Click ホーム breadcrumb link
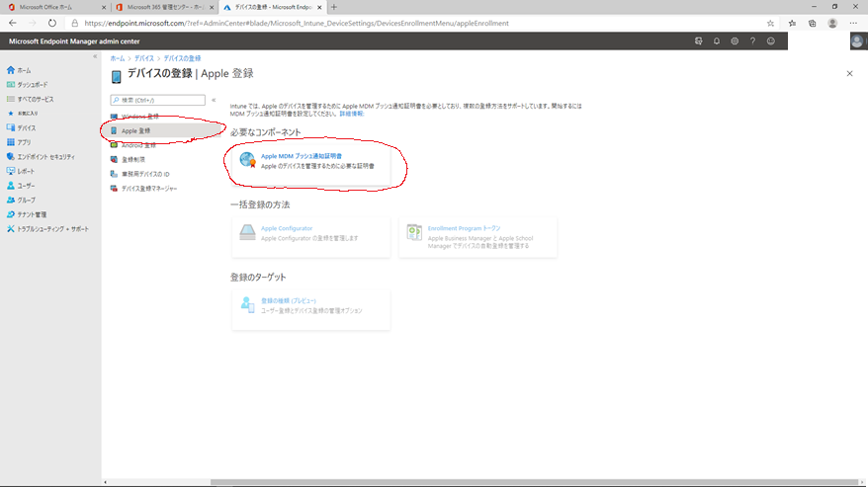Viewport: 868px width, 487px height. tap(118, 58)
